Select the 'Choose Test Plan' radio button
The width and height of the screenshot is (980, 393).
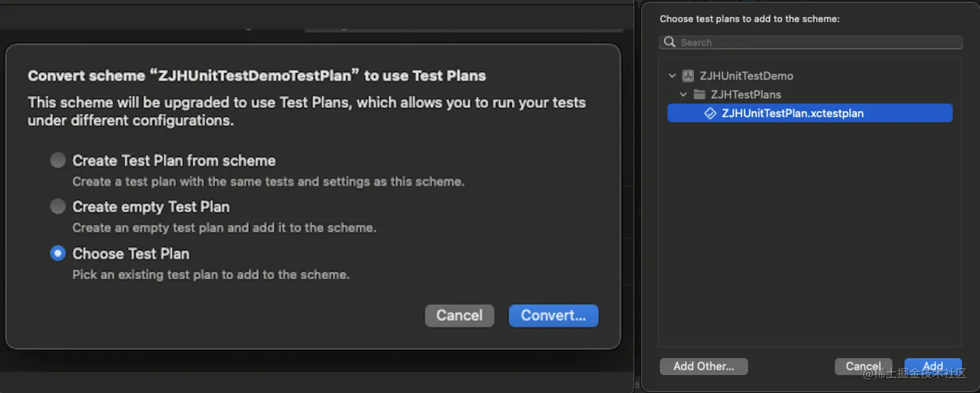pyautogui.click(x=58, y=253)
